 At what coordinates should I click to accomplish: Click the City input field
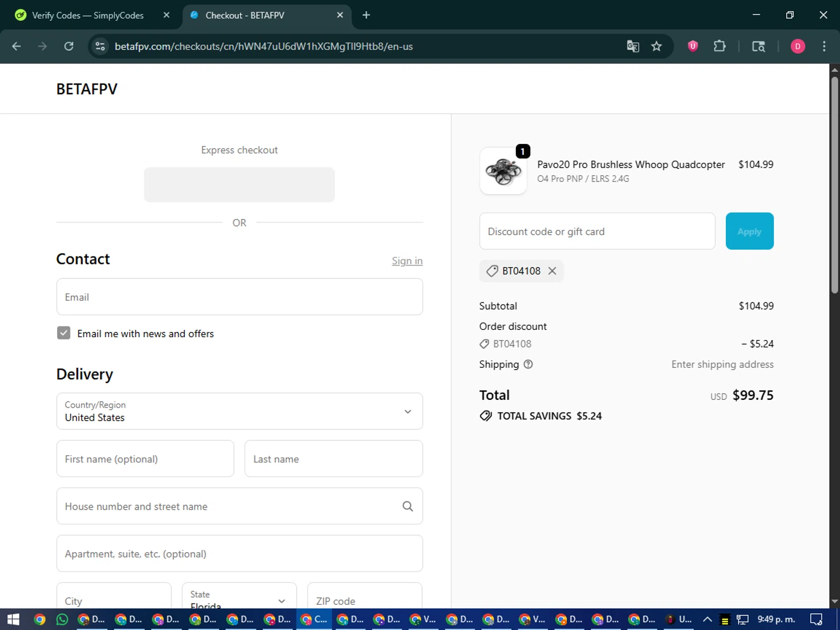point(114,596)
